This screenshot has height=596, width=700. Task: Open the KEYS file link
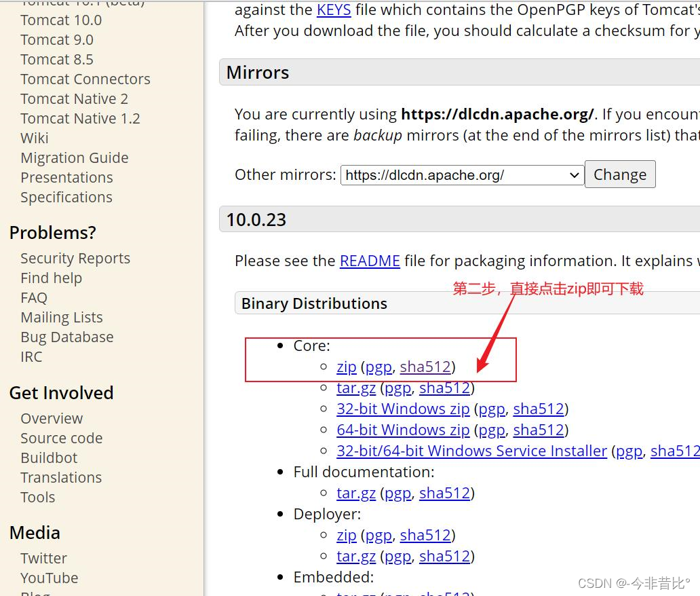click(x=334, y=10)
